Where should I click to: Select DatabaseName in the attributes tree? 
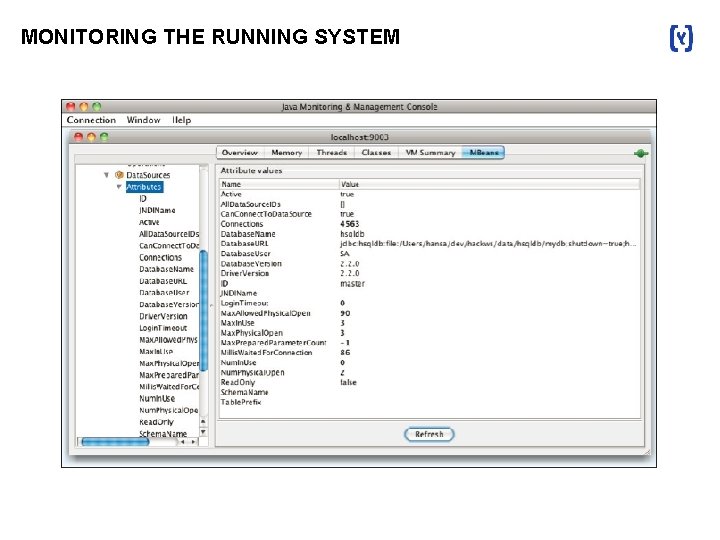click(x=166, y=269)
